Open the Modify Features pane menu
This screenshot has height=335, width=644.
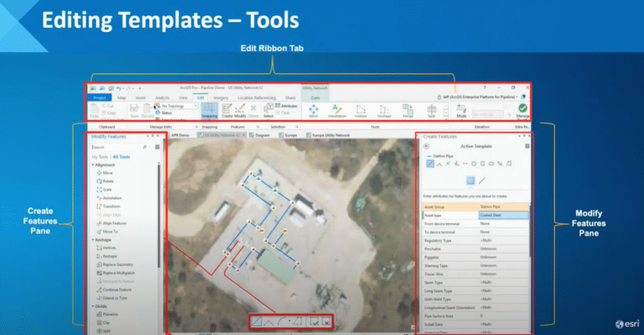[157, 147]
